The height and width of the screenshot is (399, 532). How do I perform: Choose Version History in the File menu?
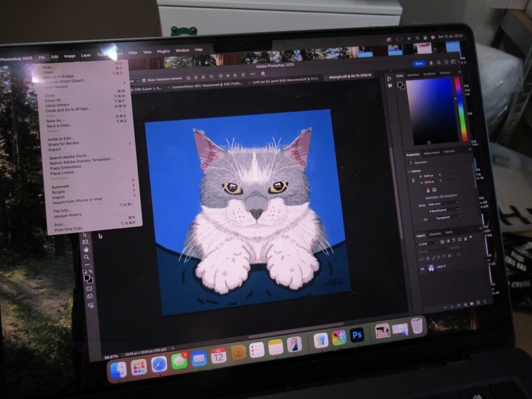[x=68, y=216]
